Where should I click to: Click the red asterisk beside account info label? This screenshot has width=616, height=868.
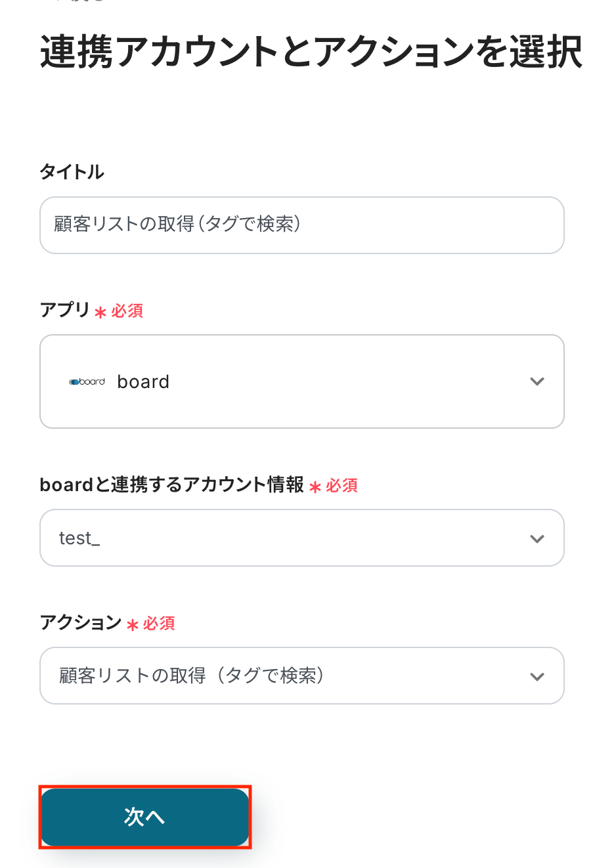[315, 487]
